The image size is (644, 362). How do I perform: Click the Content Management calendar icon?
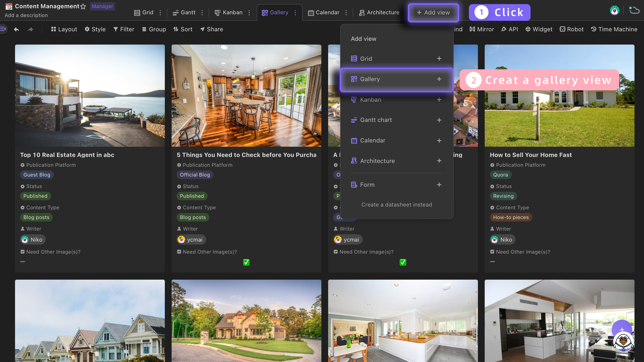9,6
